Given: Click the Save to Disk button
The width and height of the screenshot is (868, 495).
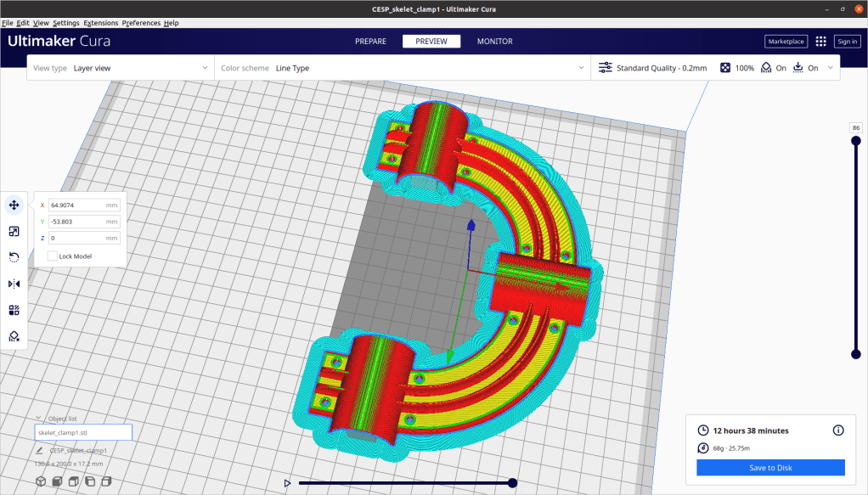Looking at the screenshot, I should [770, 468].
